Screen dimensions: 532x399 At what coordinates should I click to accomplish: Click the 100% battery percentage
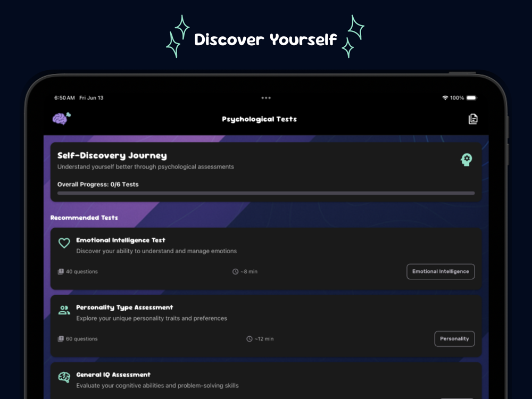click(x=457, y=98)
